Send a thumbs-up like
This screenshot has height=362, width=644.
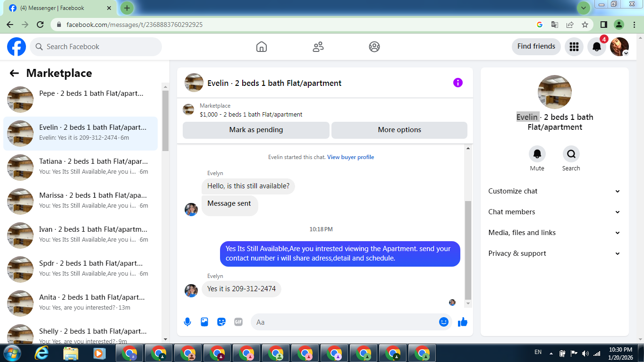click(x=463, y=322)
